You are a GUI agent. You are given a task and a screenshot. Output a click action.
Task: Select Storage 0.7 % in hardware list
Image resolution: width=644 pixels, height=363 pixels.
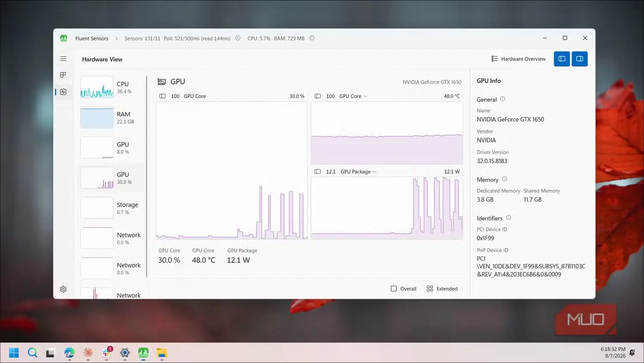coord(113,208)
